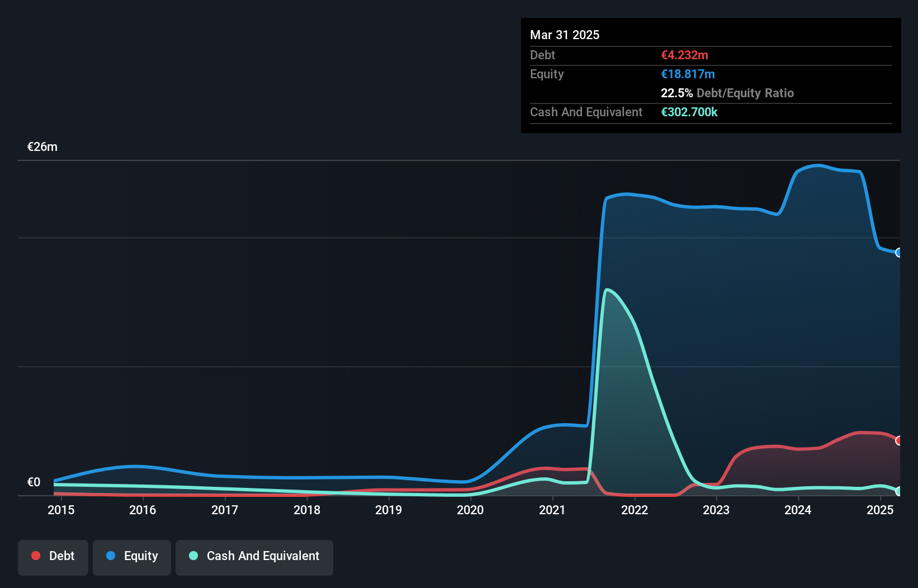Click the Cash And Equivalent tooltip label
The image size is (918, 588).
point(586,112)
